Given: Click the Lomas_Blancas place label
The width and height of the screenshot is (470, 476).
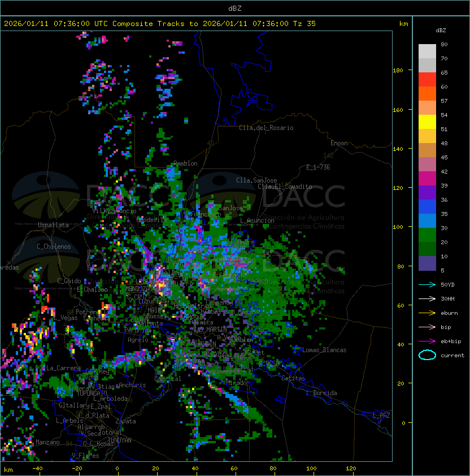Looking at the screenshot, I should click(x=324, y=350).
